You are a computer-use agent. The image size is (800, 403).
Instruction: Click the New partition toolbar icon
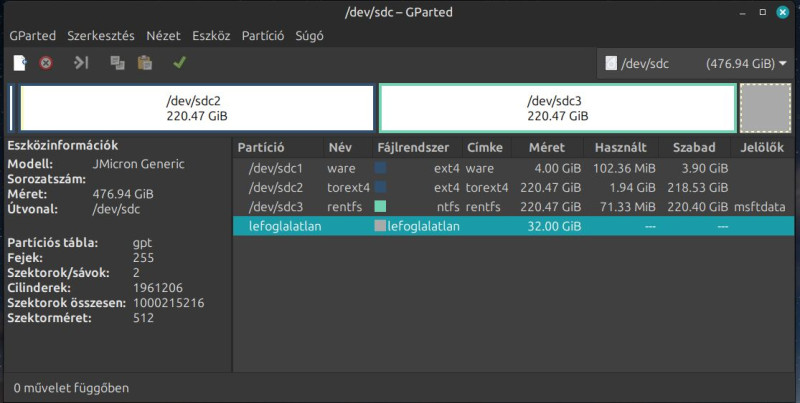[x=20, y=63]
